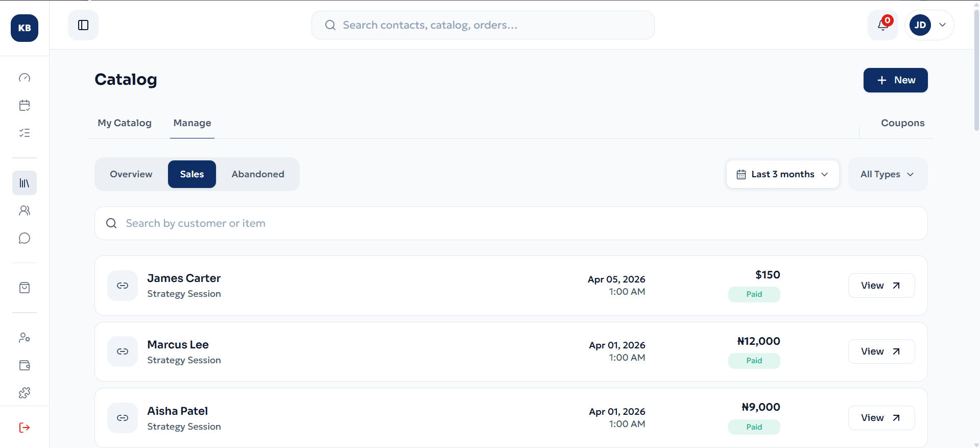This screenshot has width=980, height=448.
Task: Open the shopping bag icon in sidebar
Action: pos(25,288)
